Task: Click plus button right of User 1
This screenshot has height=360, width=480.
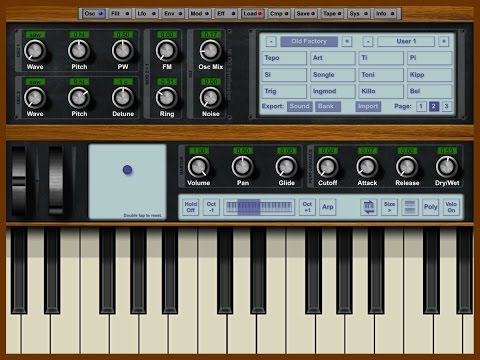Action: (x=444, y=41)
